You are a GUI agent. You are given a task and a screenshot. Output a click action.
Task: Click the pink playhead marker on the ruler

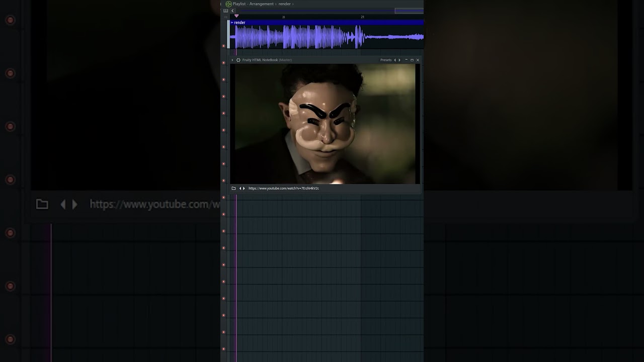coord(236,16)
